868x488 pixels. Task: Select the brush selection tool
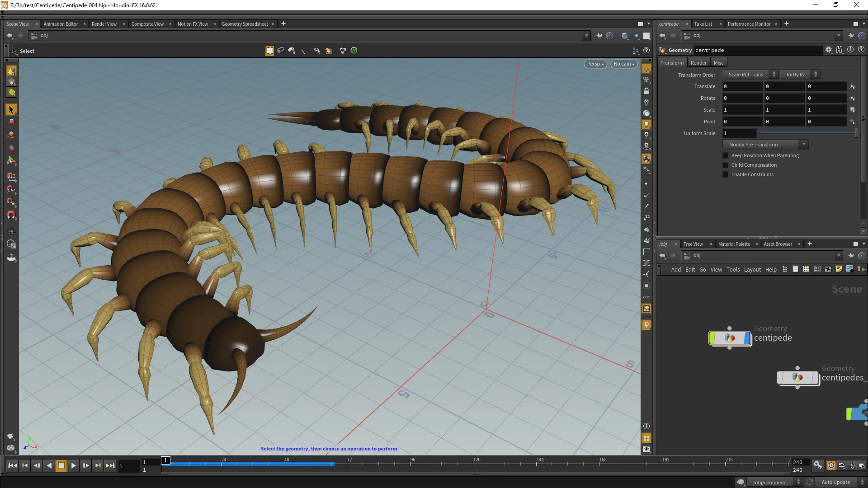(292, 51)
